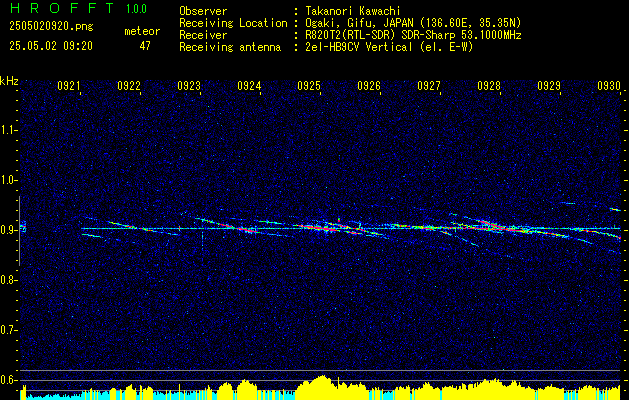629x400 pixels.
Task: Click the 0925 time marker
Action: 308,85
